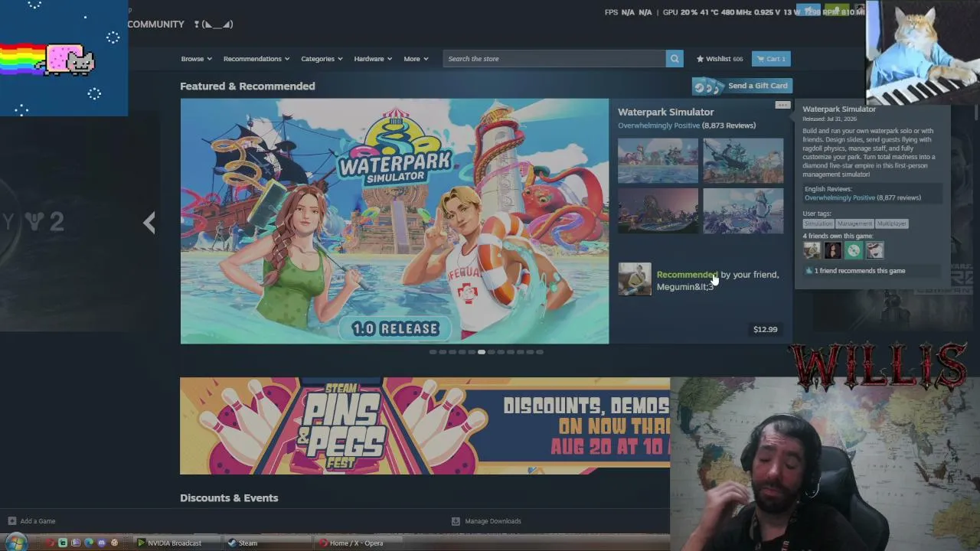Click the red Opera quick launch icon
Viewport: 980px width, 551px height.
[51, 543]
